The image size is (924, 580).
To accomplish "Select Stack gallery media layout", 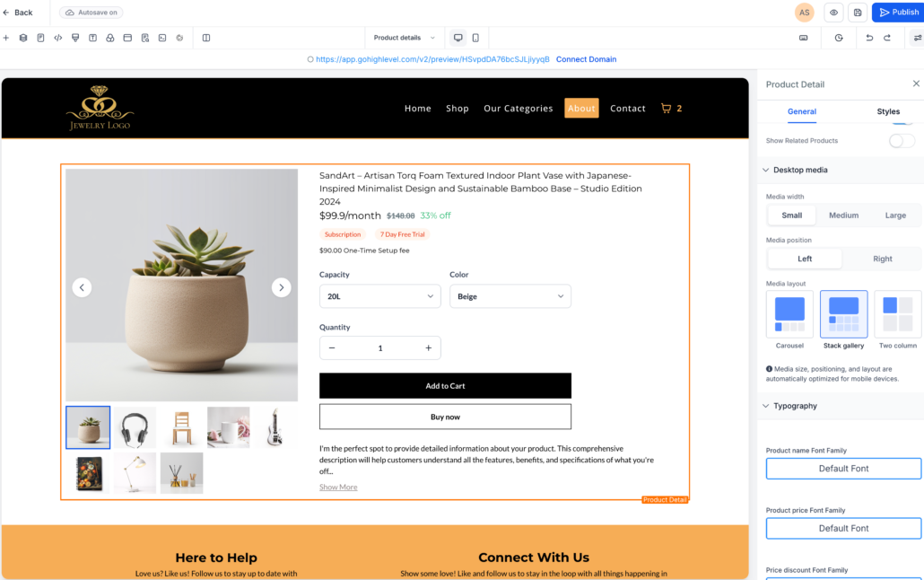I will pyautogui.click(x=844, y=320).
